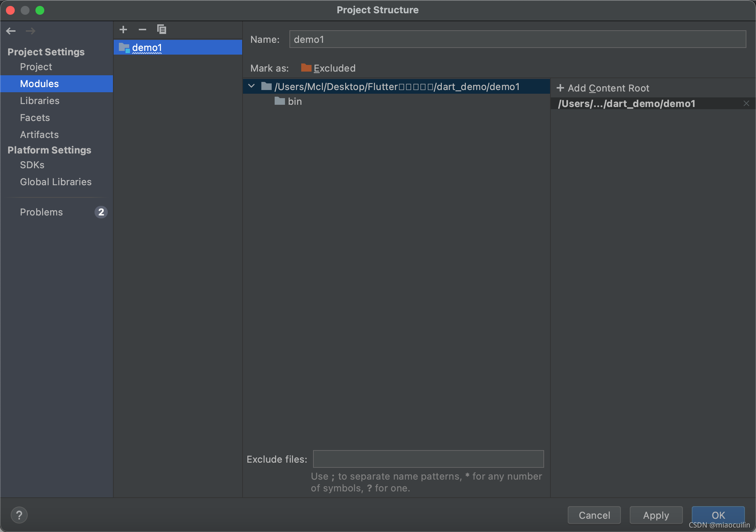Select the bin folder icon in the tree
756x532 pixels.
pyautogui.click(x=280, y=101)
